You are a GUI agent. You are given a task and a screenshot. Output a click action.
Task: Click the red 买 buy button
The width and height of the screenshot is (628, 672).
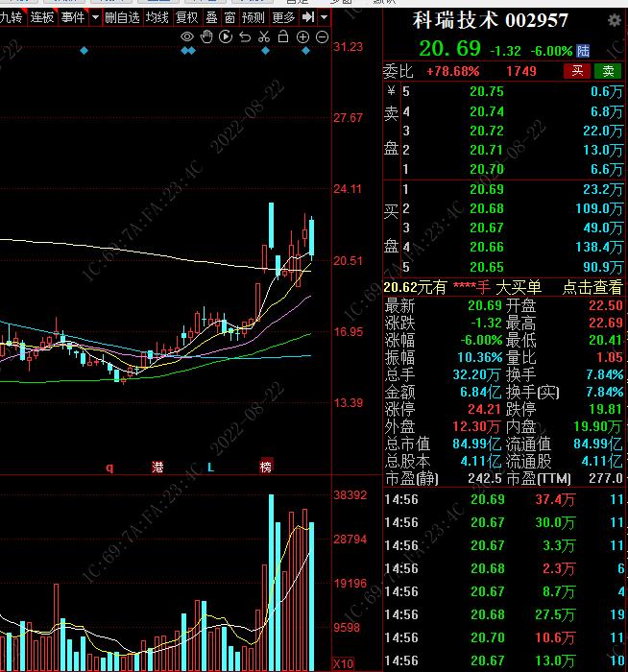click(x=577, y=71)
